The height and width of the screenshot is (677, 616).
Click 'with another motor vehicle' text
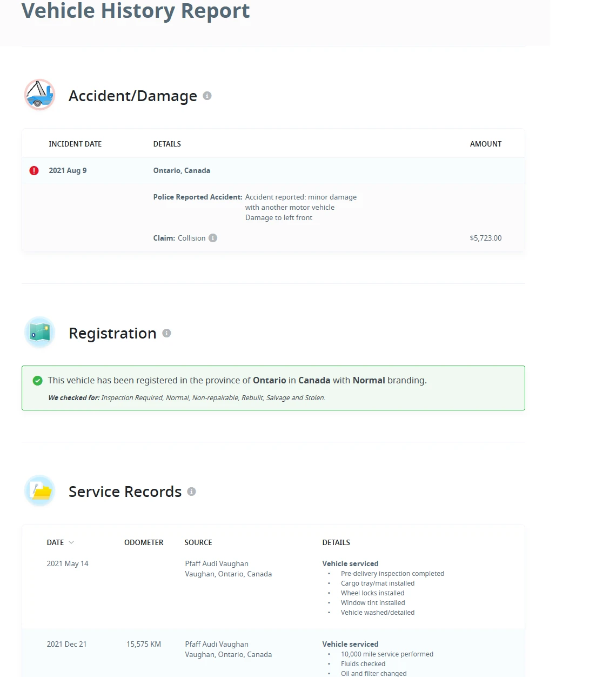click(290, 207)
